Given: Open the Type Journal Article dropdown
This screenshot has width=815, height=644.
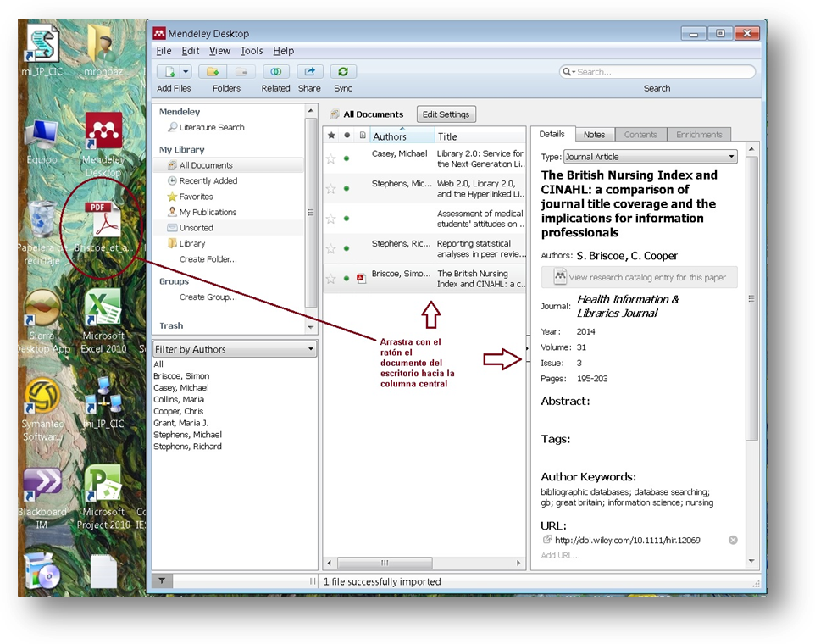Looking at the screenshot, I should pos(651,157).
